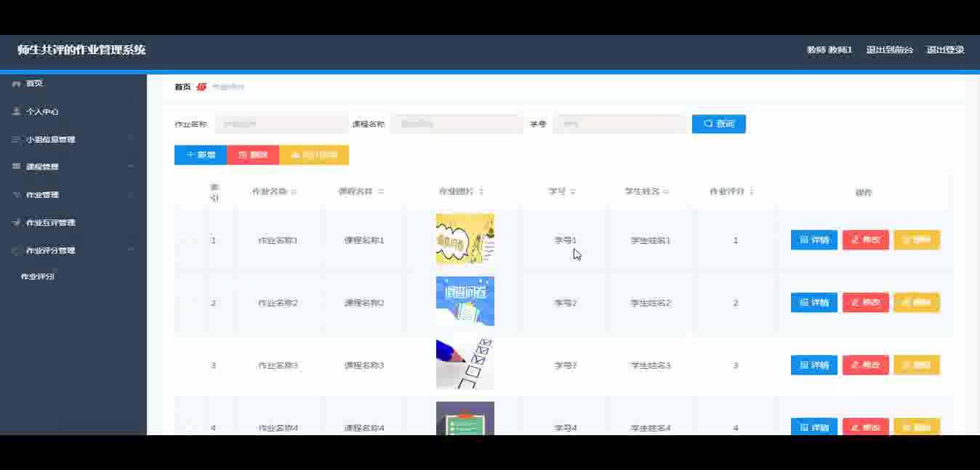Click the blue 新增 add button

tap(201, 155)
